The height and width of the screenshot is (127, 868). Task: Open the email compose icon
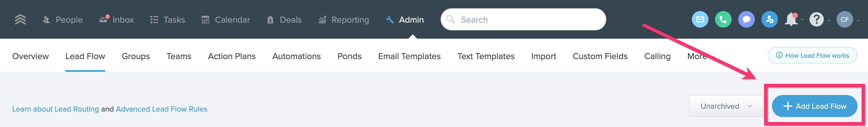[x=700, y=20]
